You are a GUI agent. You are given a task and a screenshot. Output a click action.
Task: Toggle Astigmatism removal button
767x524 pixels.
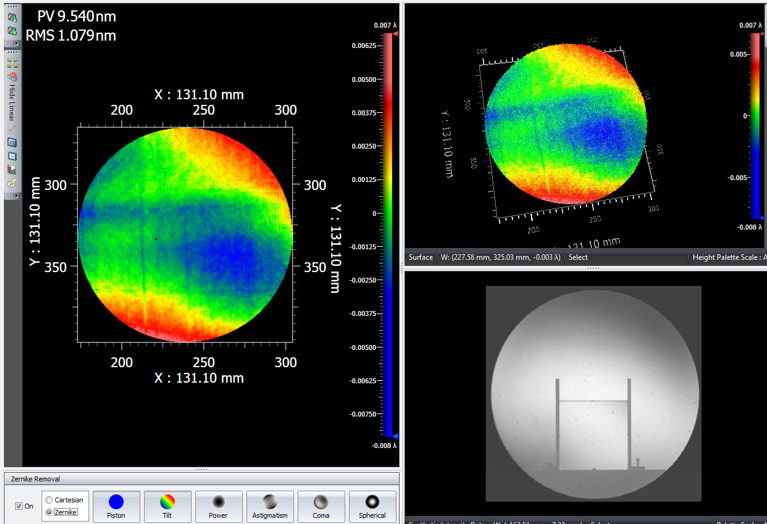(x=270, y=506)
